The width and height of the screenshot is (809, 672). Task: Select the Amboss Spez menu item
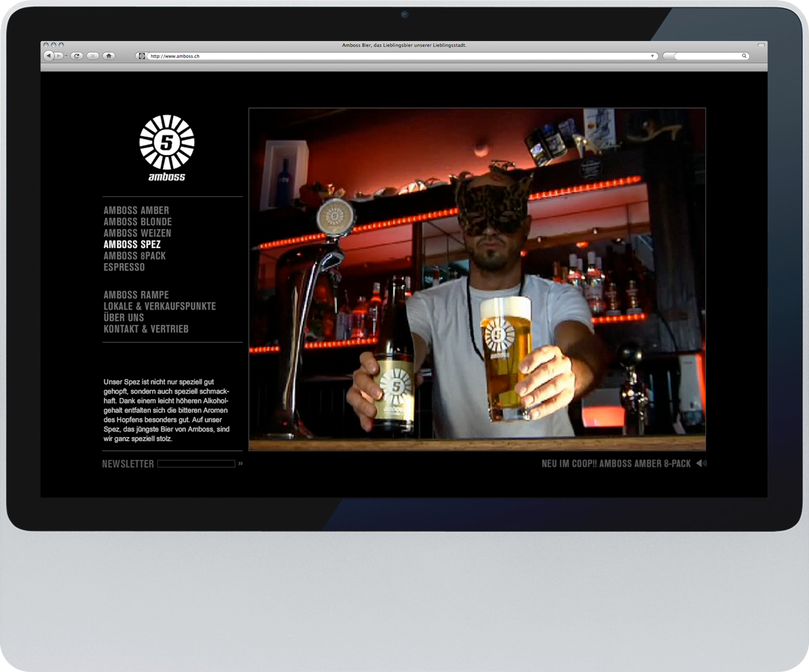[132, 244]
